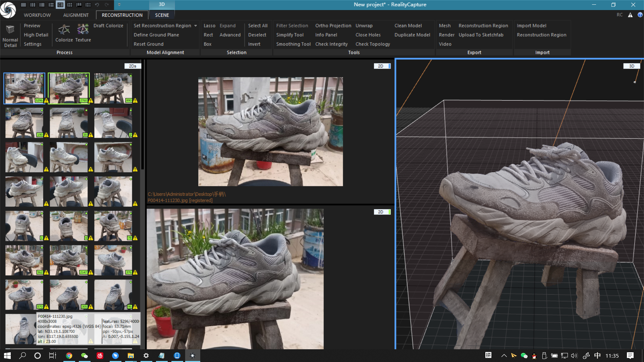Switch to the ALIGNMENT ribbon tab
The image size is (644, 362).
tap(76, 15)
